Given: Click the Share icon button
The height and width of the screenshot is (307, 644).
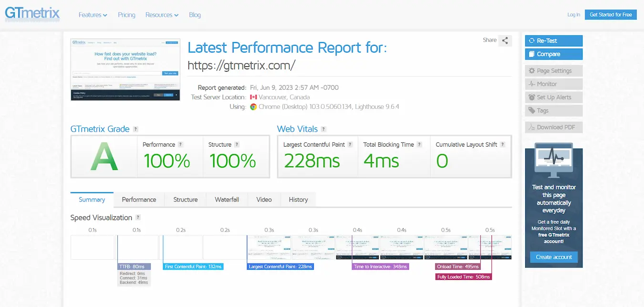Looking at the screenshot, I should [x=505, y=41].
